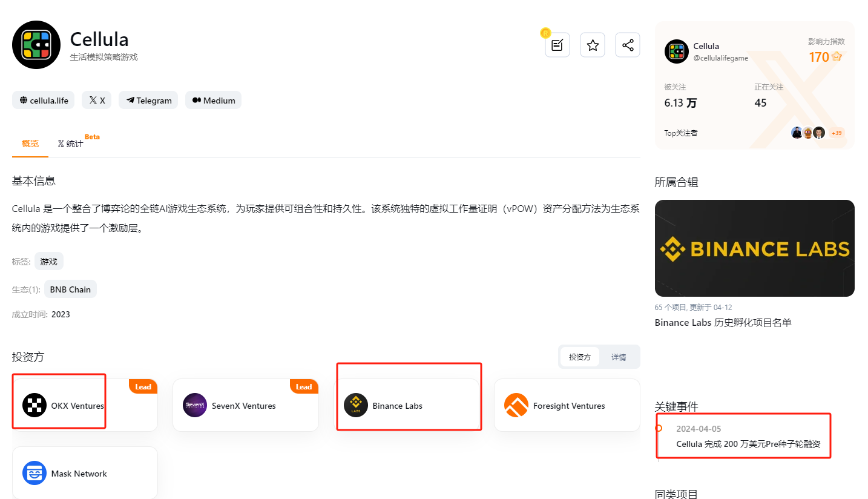Click the SevenX Ventures logo icon
The image size is (868, 499).
tap(195, 405)
